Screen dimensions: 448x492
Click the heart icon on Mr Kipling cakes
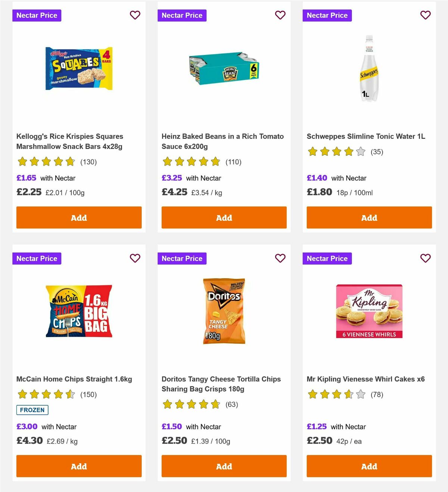[425, 258]
